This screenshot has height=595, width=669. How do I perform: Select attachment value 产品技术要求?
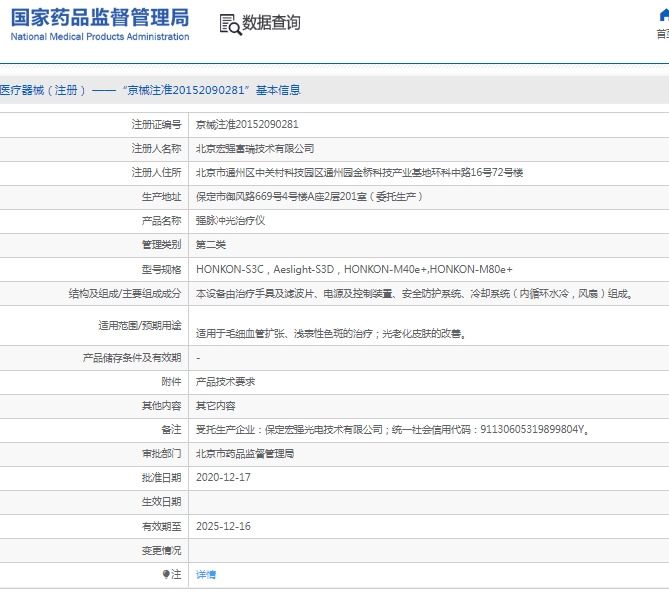[x=225, y=381]
